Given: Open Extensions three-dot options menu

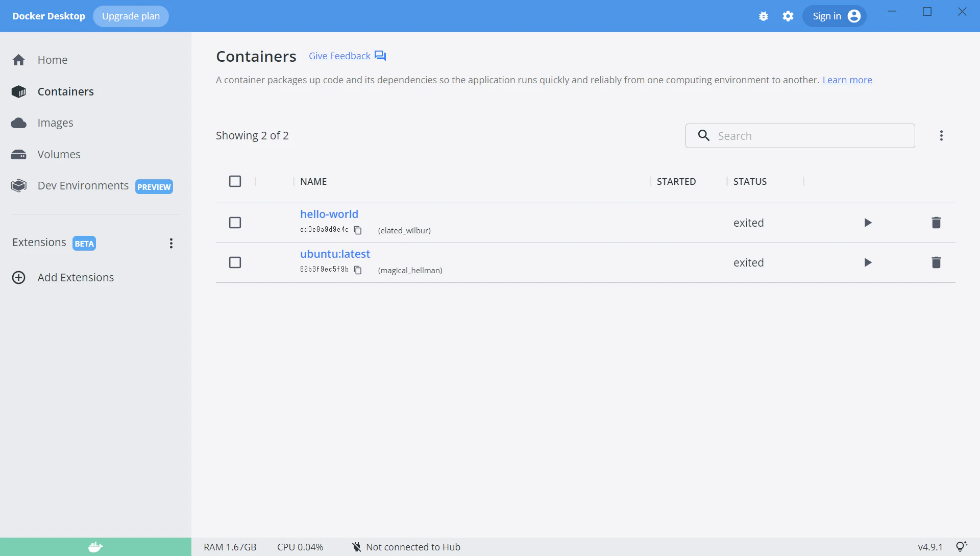Looking at the screenshot, I should click(x=171, y=243).
